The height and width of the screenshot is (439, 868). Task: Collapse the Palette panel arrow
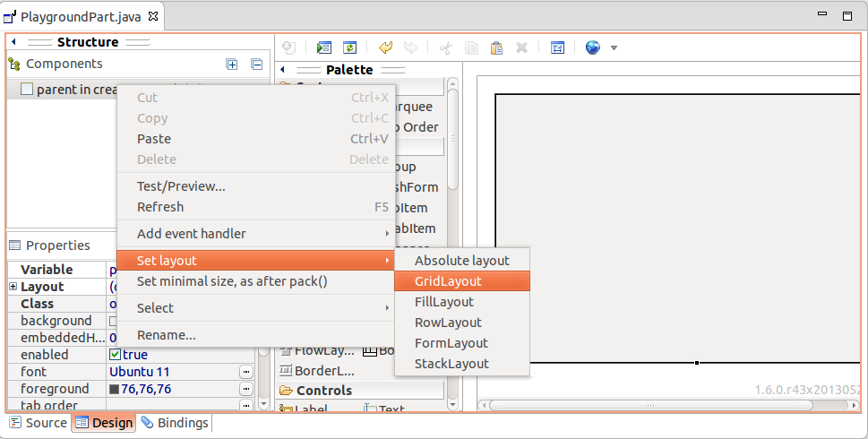[283, 70]
